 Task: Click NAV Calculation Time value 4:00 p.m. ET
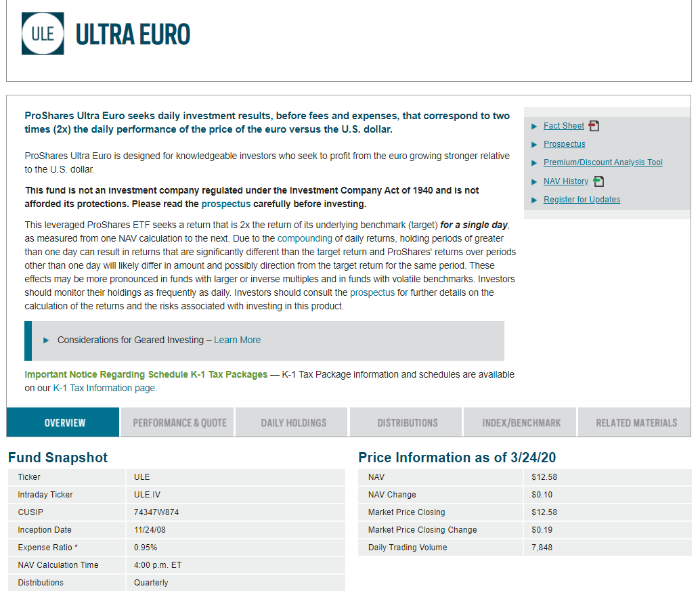(158, 565)
